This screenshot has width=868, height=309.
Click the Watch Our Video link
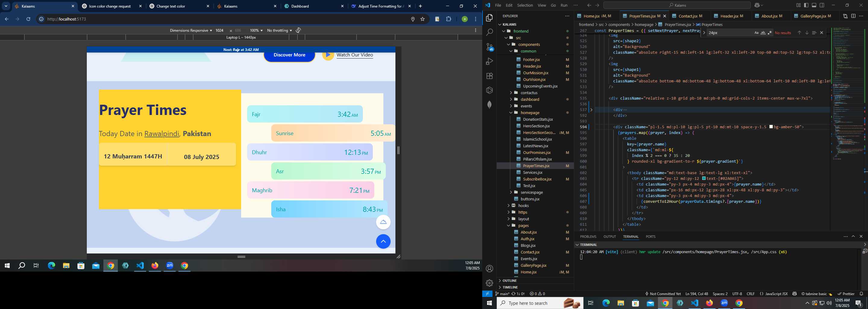354,55
